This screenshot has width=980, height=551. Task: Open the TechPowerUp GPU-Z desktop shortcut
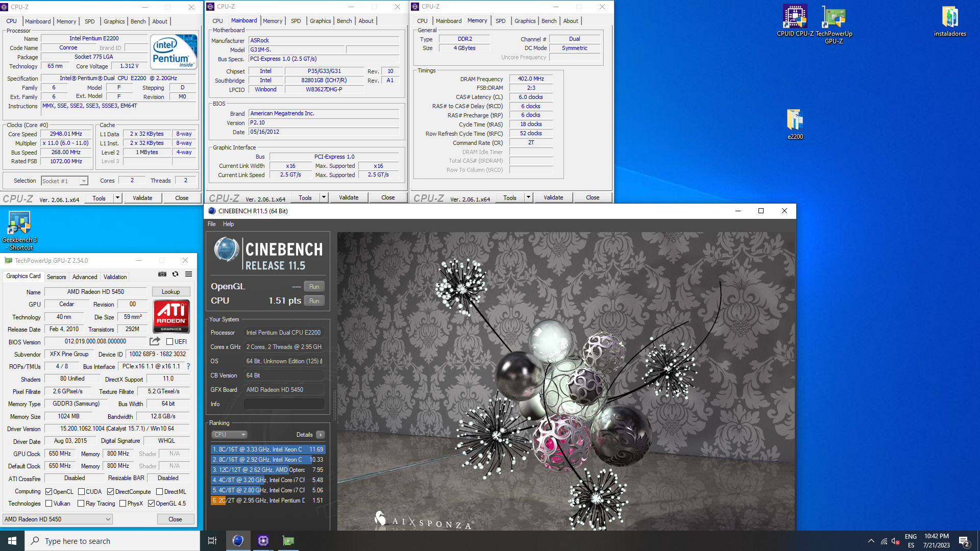click(834, 24)
